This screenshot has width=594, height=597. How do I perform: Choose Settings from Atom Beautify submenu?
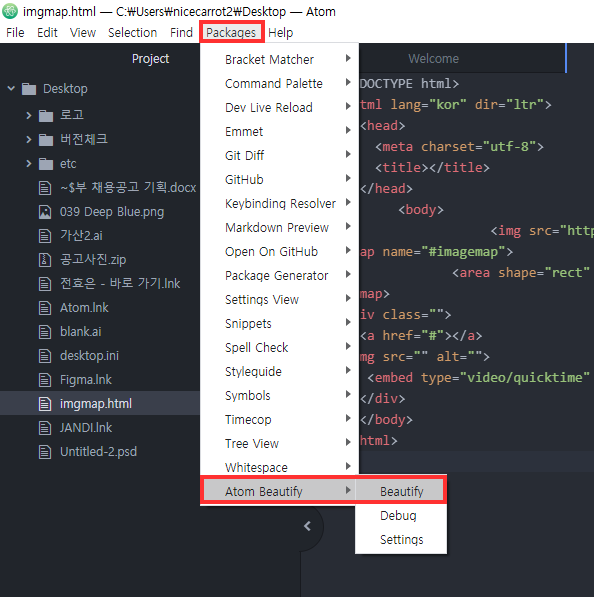coord(401,539)
